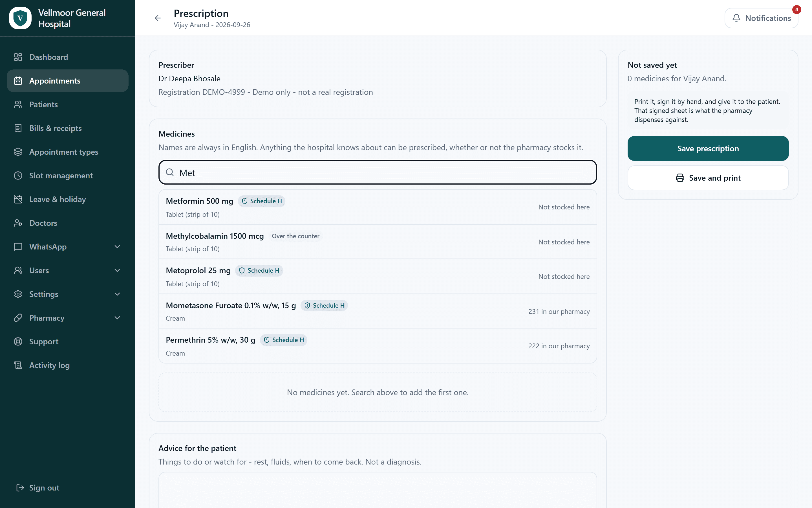Open the Notifications panel
The image size is (812, 508).
click(x=761, y=18)
